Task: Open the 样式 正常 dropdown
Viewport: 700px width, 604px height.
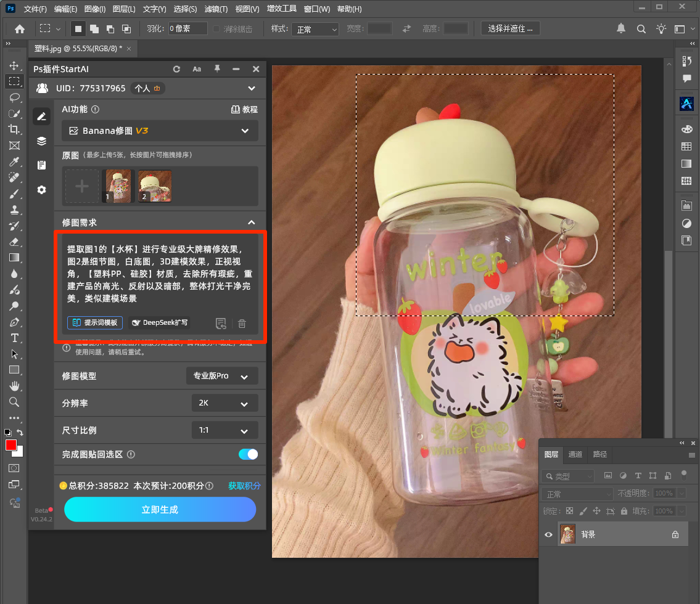Action: click(315, 30)
